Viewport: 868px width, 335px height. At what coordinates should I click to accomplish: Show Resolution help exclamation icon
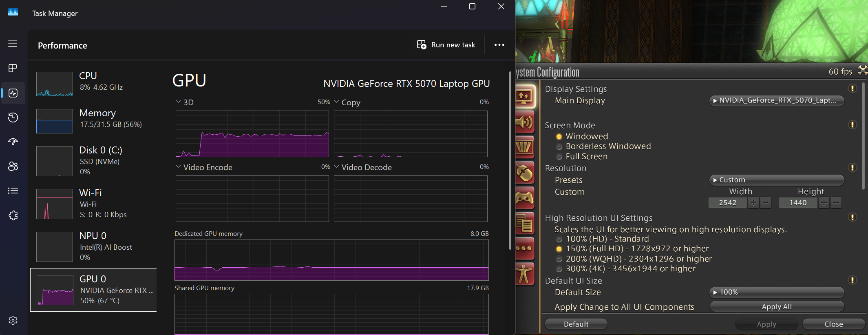click(x=852, y=168)
